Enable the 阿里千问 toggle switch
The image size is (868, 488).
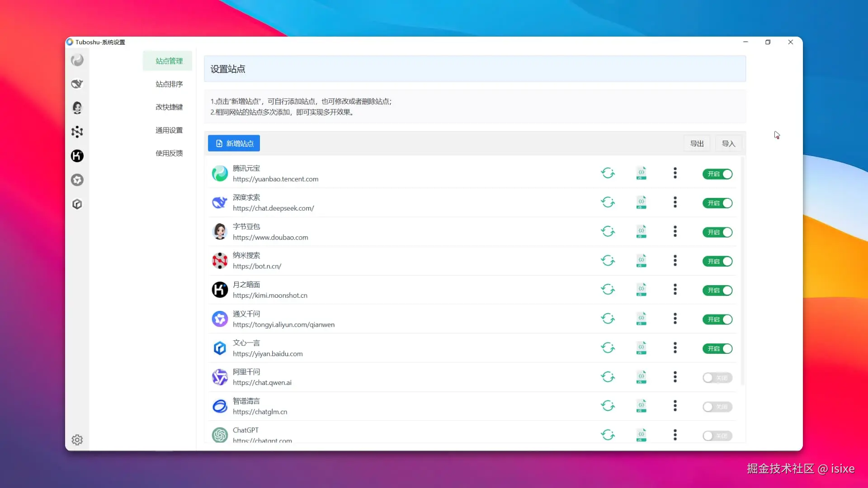click(717, 378)
